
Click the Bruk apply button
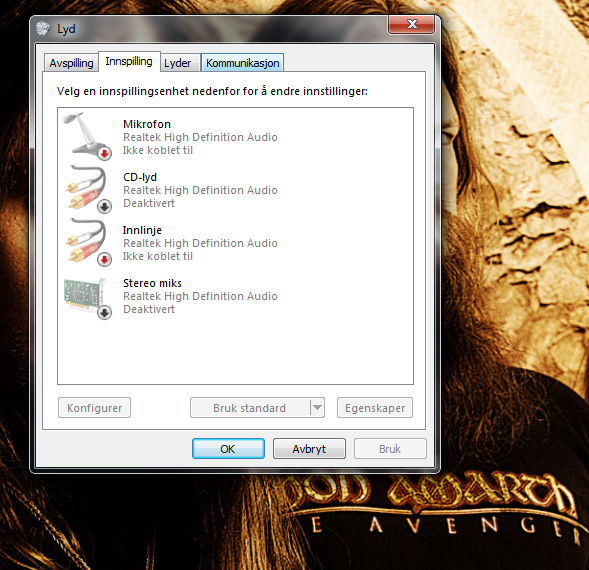coord(390,449)
